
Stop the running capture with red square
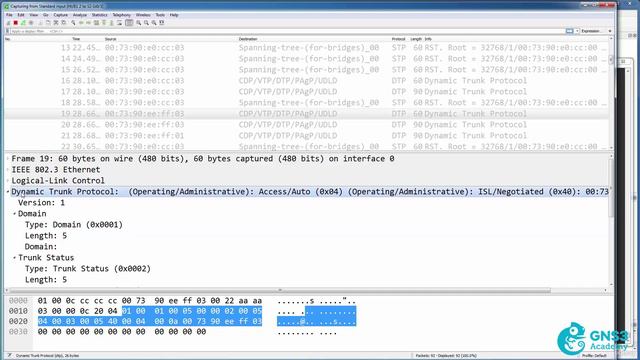(16, 23)
